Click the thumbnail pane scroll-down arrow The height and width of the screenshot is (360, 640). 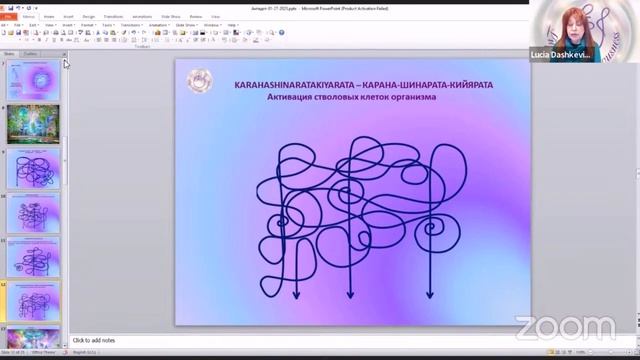click(x=65, y=346)
